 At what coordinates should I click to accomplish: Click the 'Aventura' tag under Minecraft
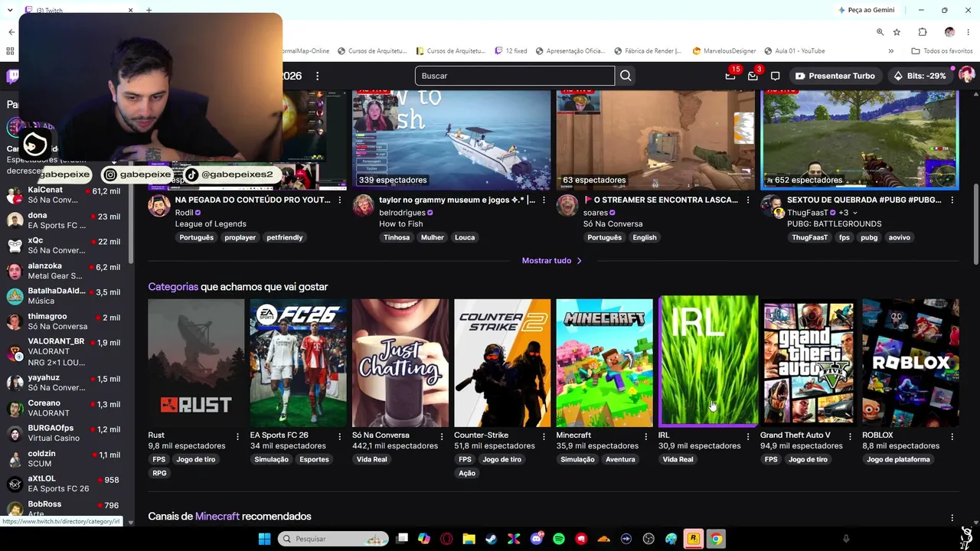click(x=620, y=460)
